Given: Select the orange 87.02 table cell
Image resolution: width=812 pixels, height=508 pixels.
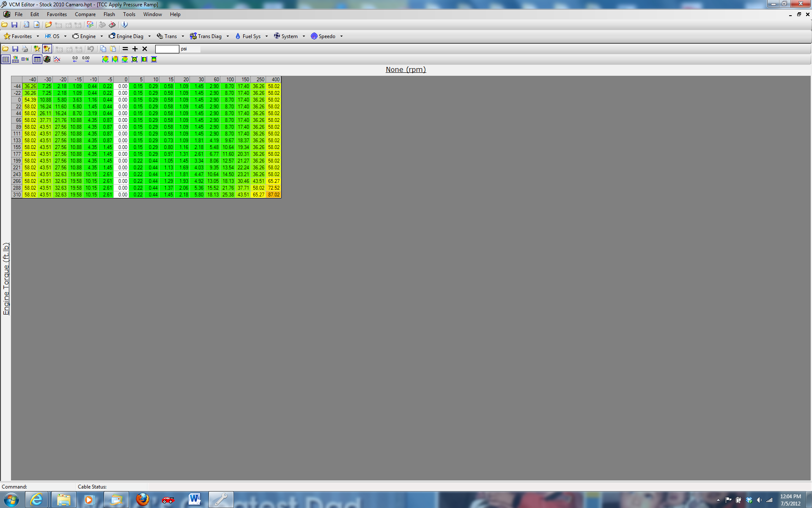Looking at the screenshot, I should [x=274, y=195].
